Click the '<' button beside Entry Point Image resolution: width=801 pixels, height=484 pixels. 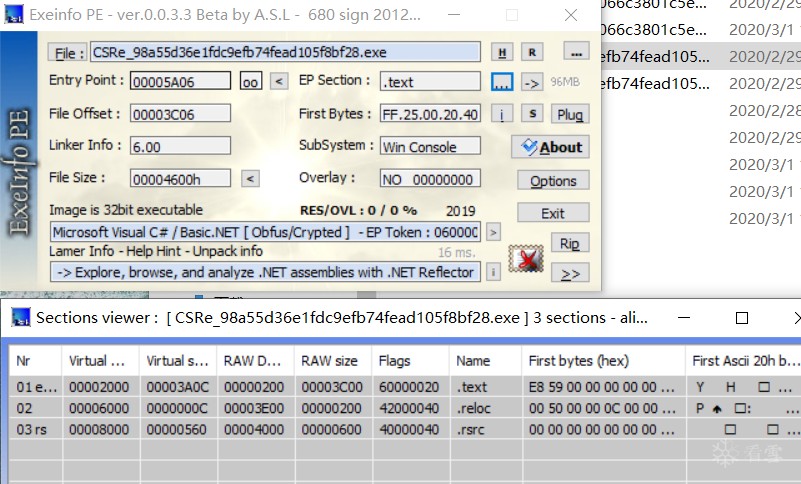tap(278, 81)
